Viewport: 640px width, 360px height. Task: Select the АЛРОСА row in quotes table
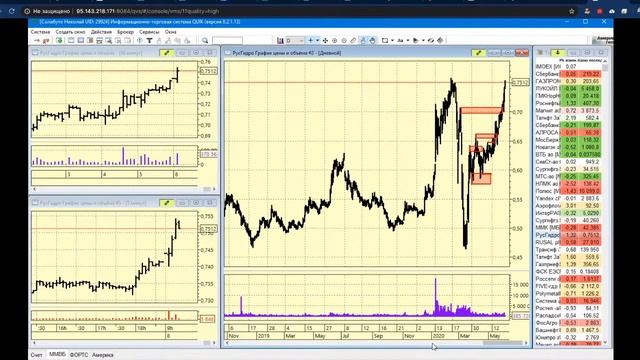(568, 133)
